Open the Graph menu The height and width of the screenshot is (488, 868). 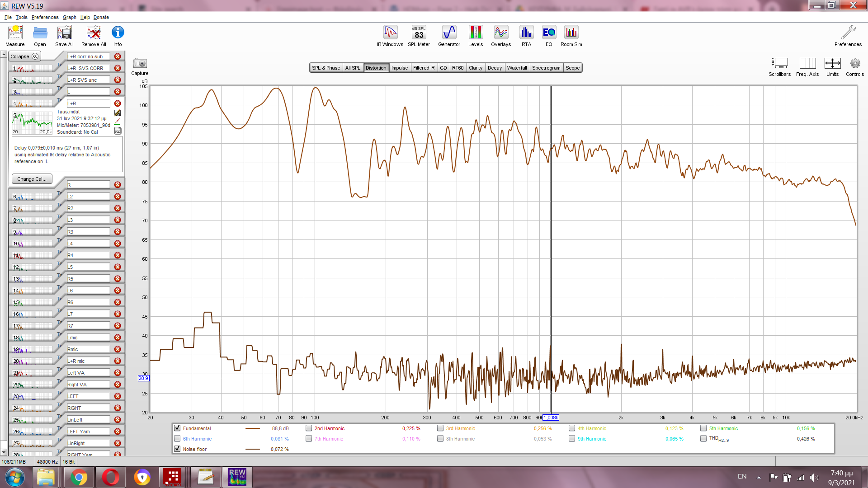(69, 17)
